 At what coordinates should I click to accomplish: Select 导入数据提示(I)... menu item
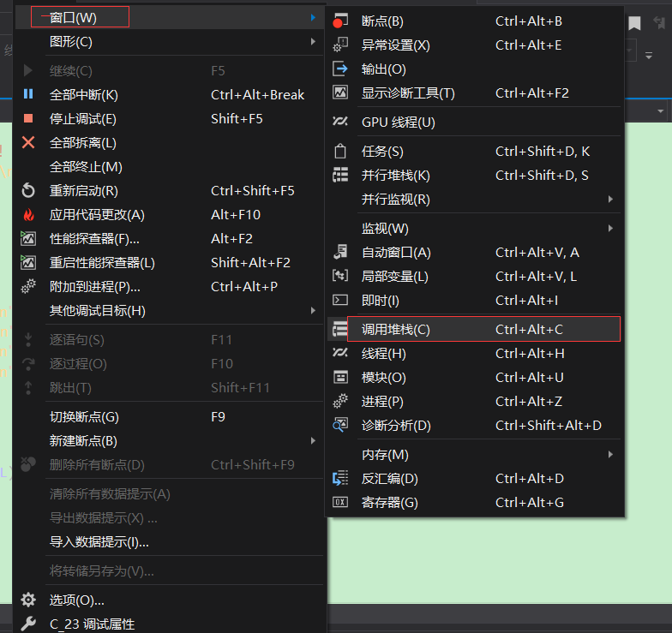[x=170, y=541]
